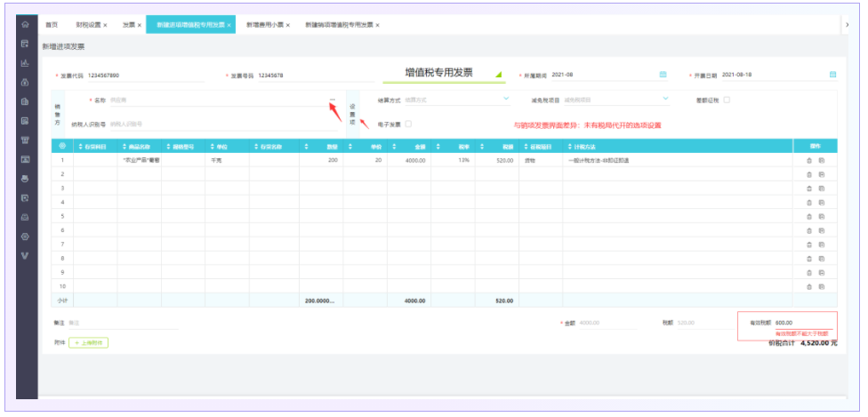868x417 pixels.
Task: Click the 上传附件 button
Action: [x=89, y=341]
